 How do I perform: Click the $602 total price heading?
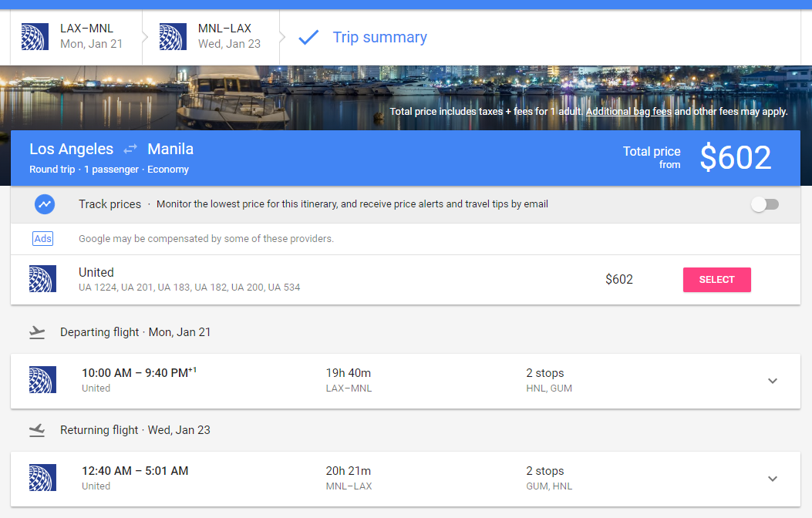point(736,157)
